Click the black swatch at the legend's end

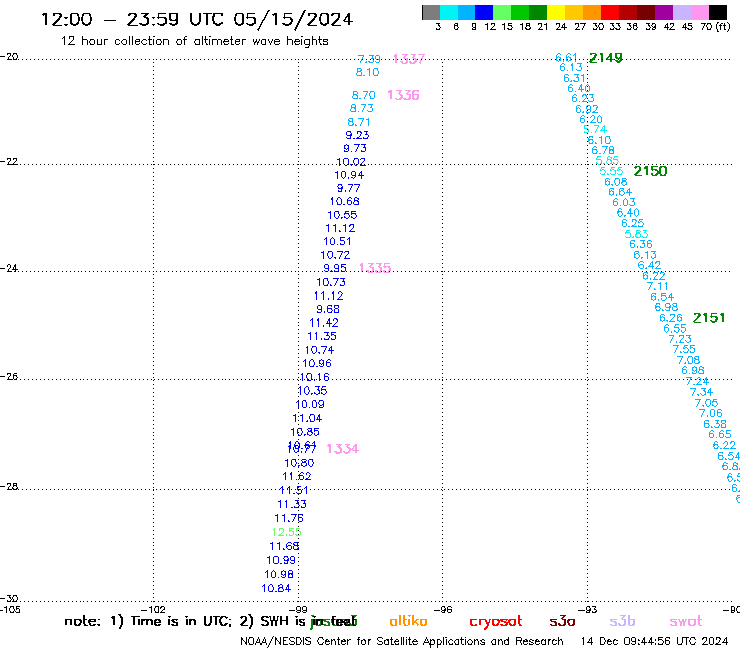click(x=718, y=12)
